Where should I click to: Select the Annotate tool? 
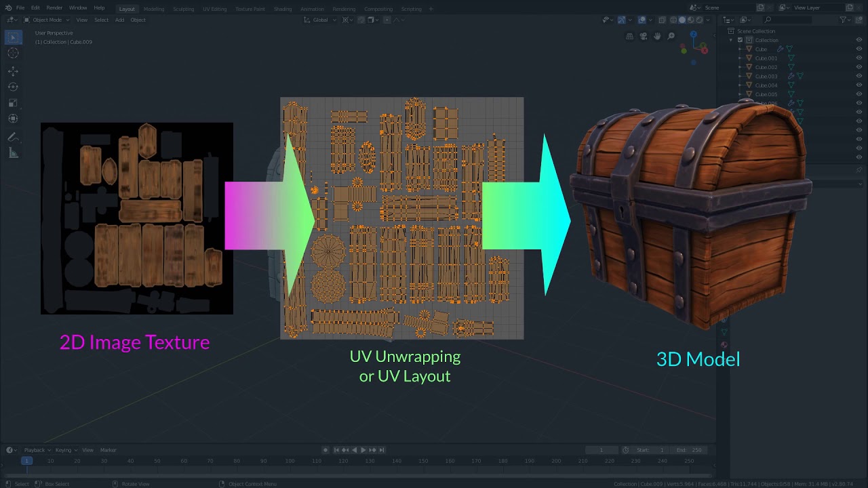(13, 137)
